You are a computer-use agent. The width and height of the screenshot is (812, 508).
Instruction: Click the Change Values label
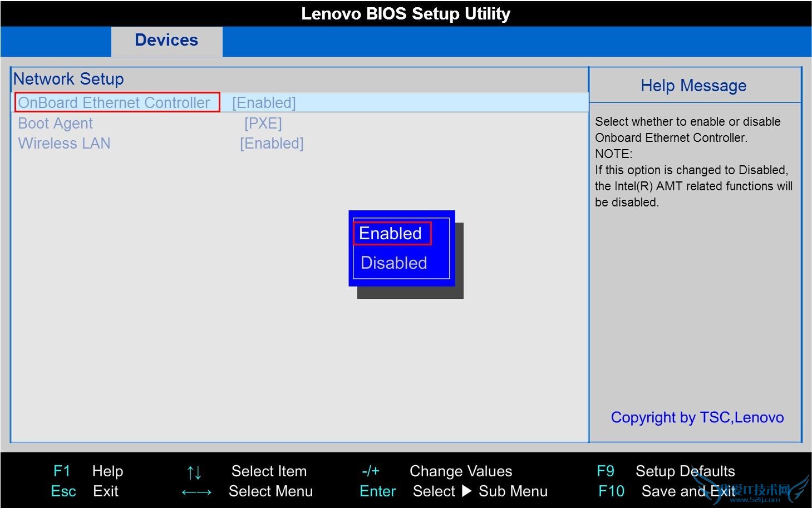click(x=461, y=471)
